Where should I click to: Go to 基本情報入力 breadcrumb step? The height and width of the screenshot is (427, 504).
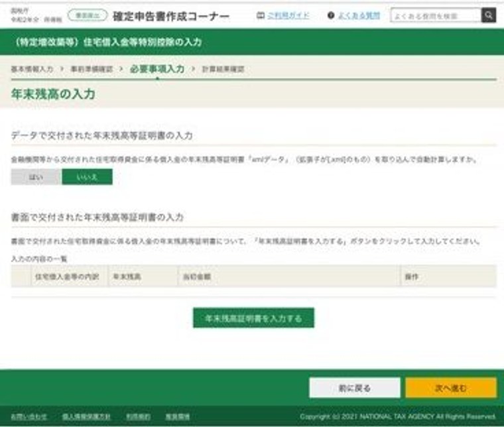click(x=32, y=69)
